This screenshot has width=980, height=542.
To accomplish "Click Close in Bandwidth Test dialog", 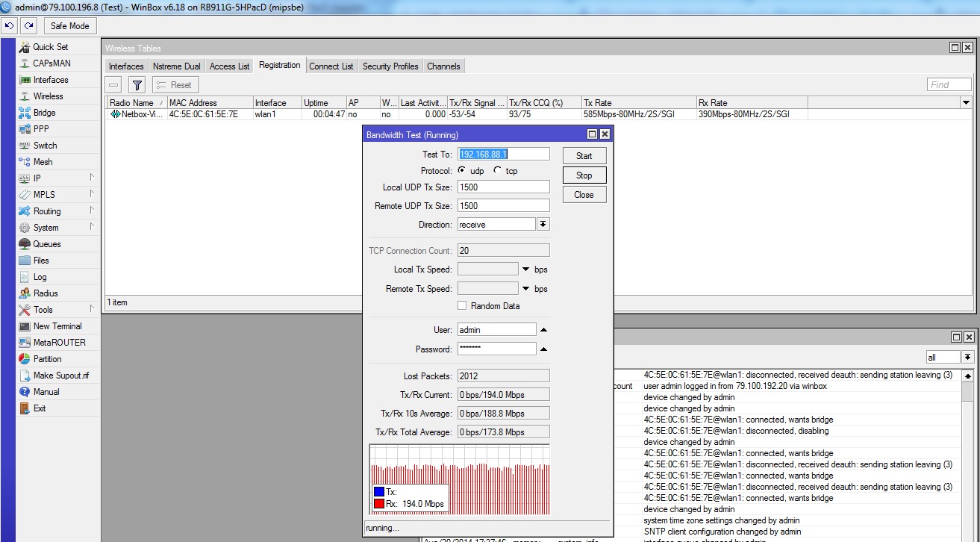I will pyautogui.click(x=584, y=195).
